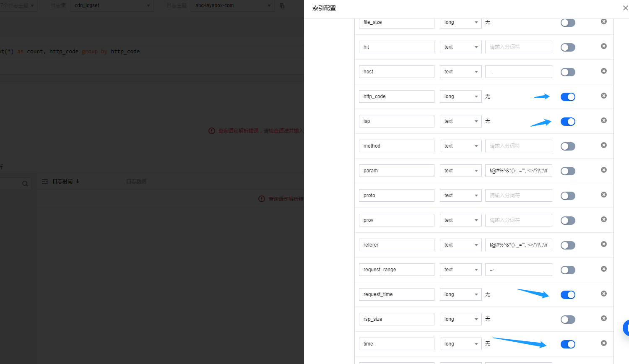Screen dimensions: 629x364
Task: Click the prov field name input
Action: pyautogui.click(x=396, y=220)
